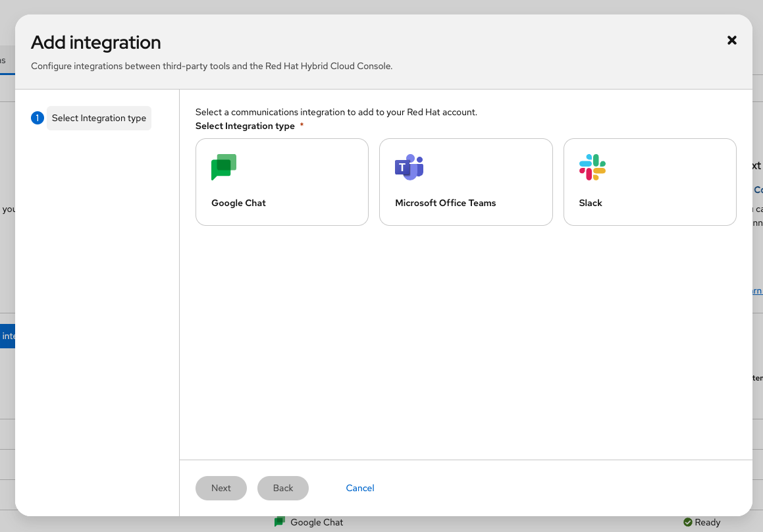The width and height of the screenshot is (763, 532).
Task: Cancel the integration wizard
Action: [360, 488]
